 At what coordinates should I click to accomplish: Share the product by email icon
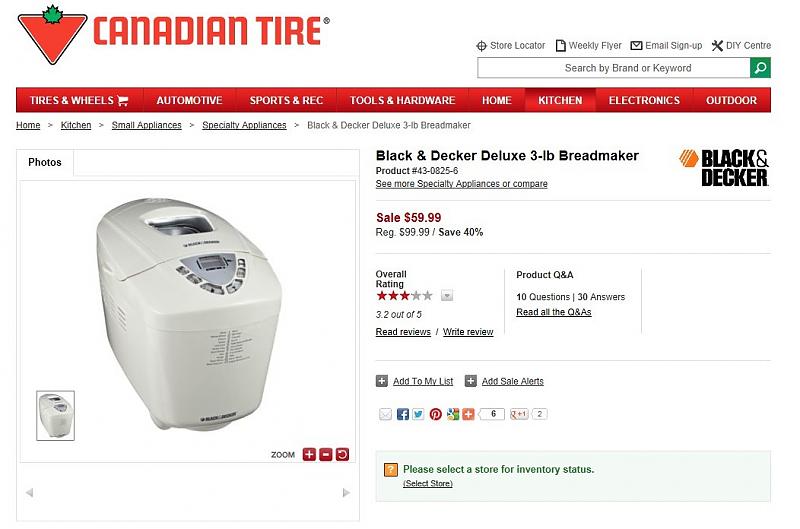pyautogui.click(x=386, y=414)
